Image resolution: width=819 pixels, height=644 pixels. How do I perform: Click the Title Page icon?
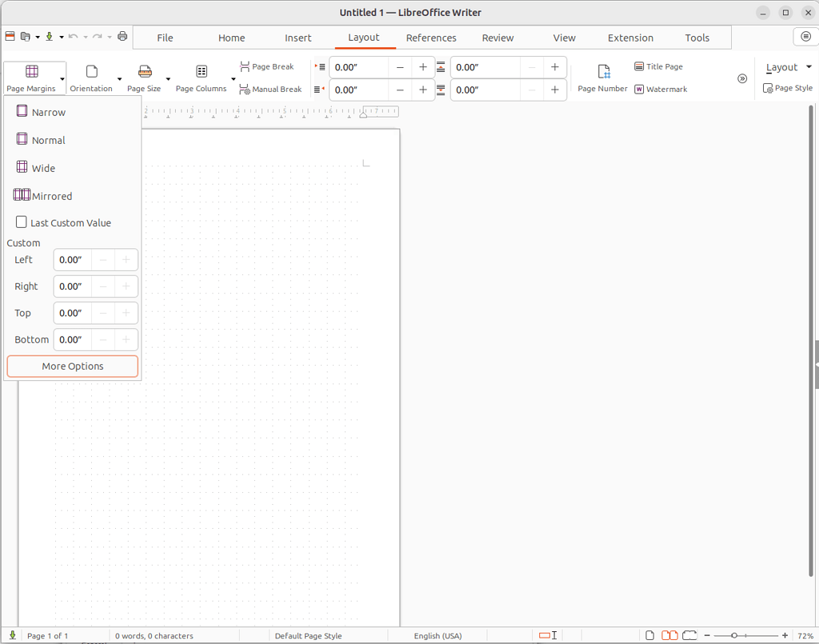click(658, 66)
